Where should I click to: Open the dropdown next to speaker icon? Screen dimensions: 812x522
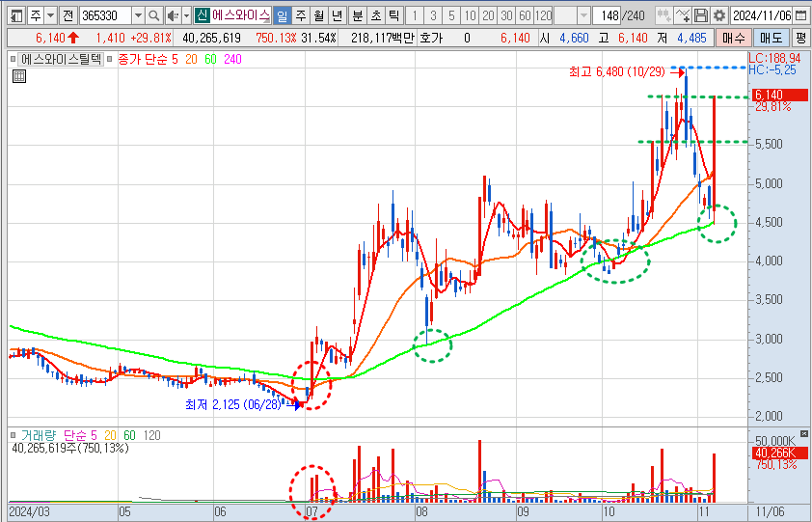coord(186,16)
